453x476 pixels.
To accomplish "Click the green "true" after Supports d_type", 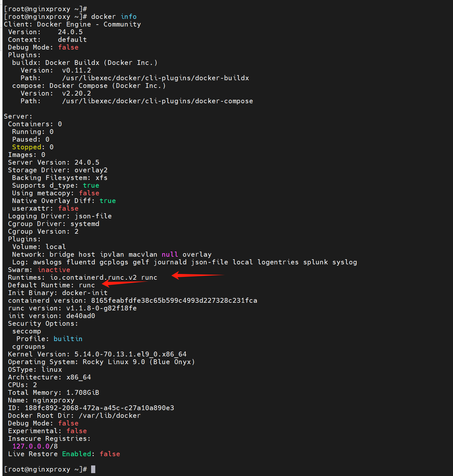I will point(91,185).
